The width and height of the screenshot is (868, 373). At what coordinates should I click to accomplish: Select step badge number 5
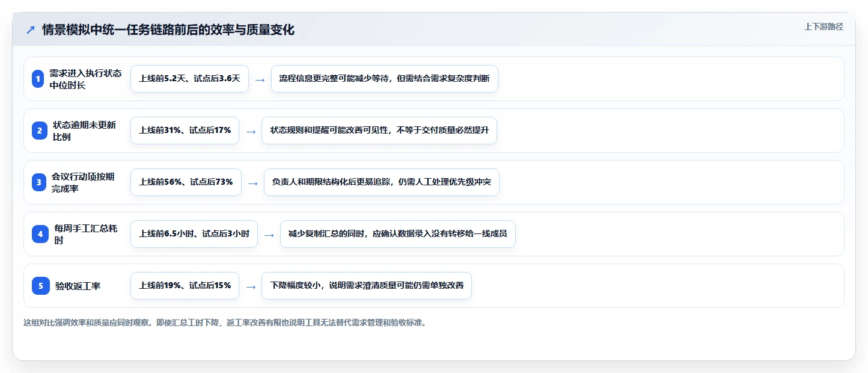click(x=41, y=286)
